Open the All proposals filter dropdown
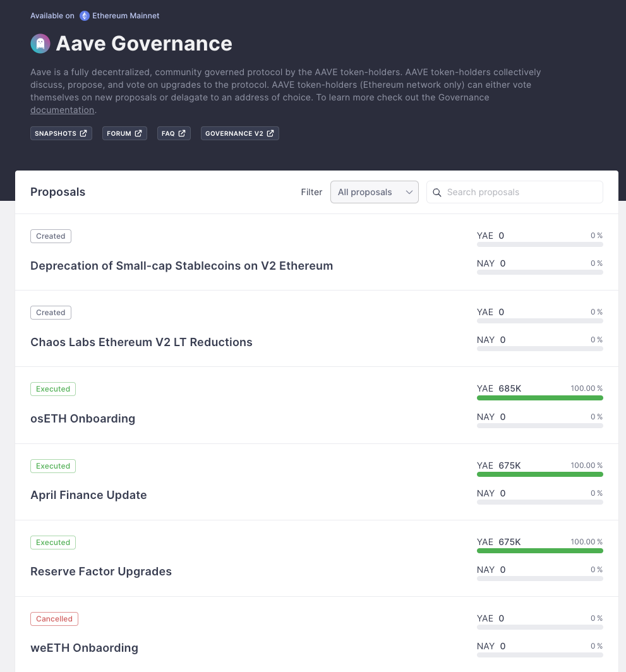Screen dimensions: 626x672 [x=375, y=192]
